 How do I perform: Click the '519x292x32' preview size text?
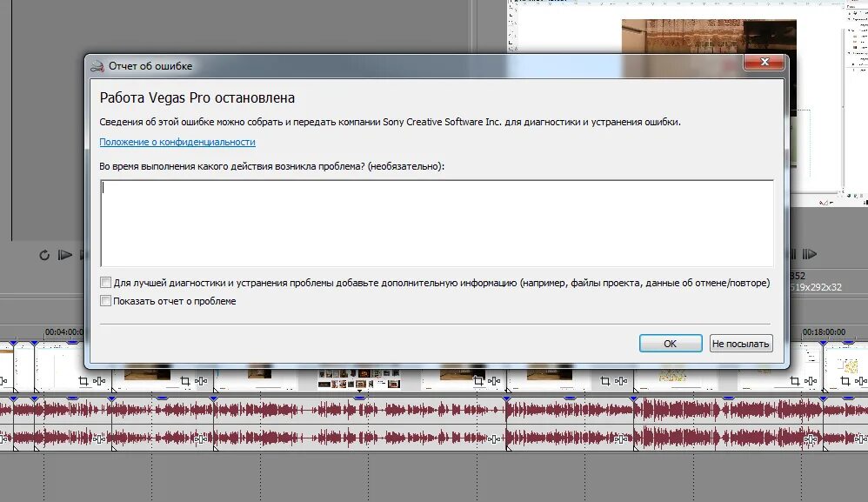816,287
